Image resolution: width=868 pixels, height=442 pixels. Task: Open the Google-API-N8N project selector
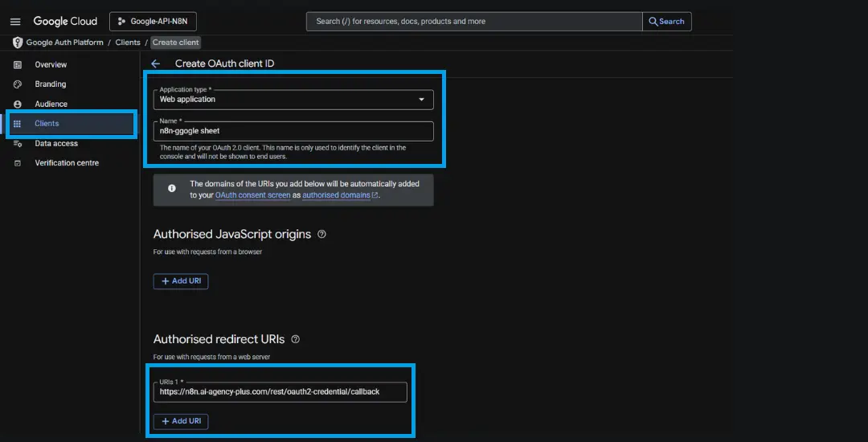153,22
